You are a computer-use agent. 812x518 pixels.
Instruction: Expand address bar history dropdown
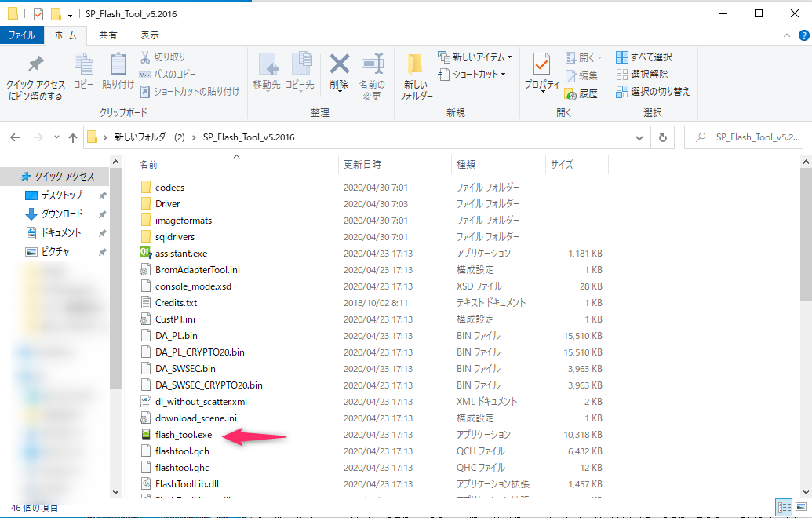click(x=639, y=138)
